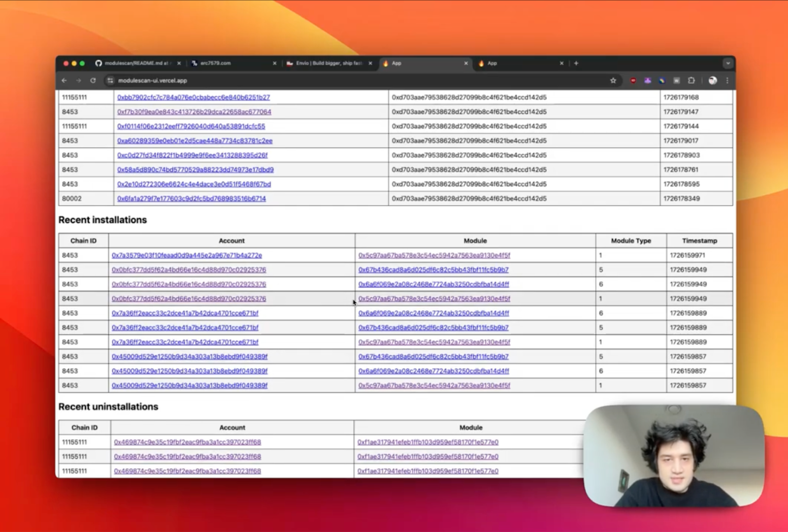Bookmark the page with the star icon

(x=613, y=80)
